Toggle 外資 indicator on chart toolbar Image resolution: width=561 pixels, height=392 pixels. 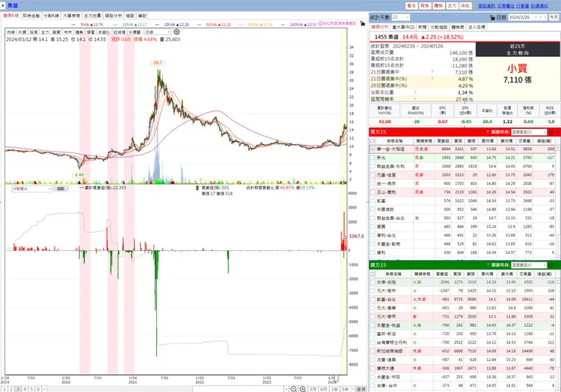coord(22,32)
